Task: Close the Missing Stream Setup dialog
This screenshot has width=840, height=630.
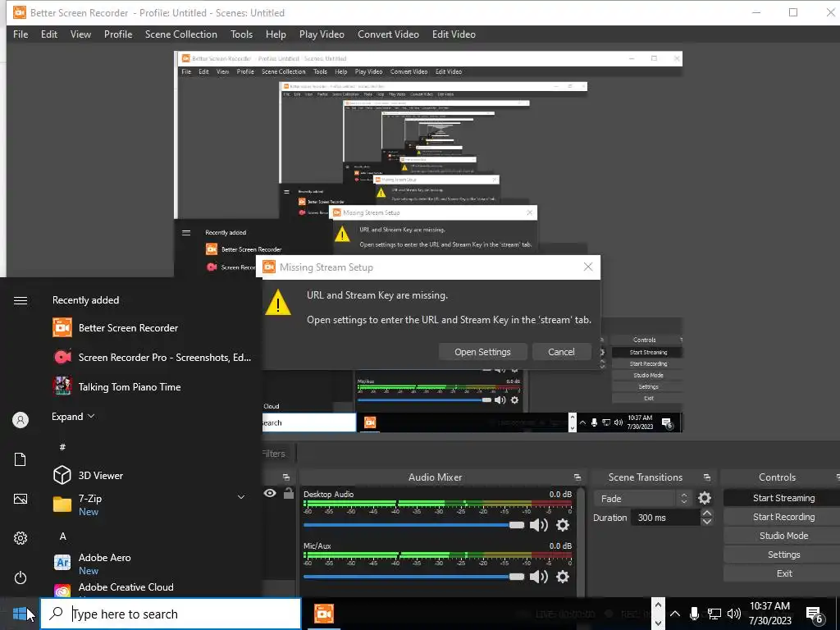Action: point(587,267)
